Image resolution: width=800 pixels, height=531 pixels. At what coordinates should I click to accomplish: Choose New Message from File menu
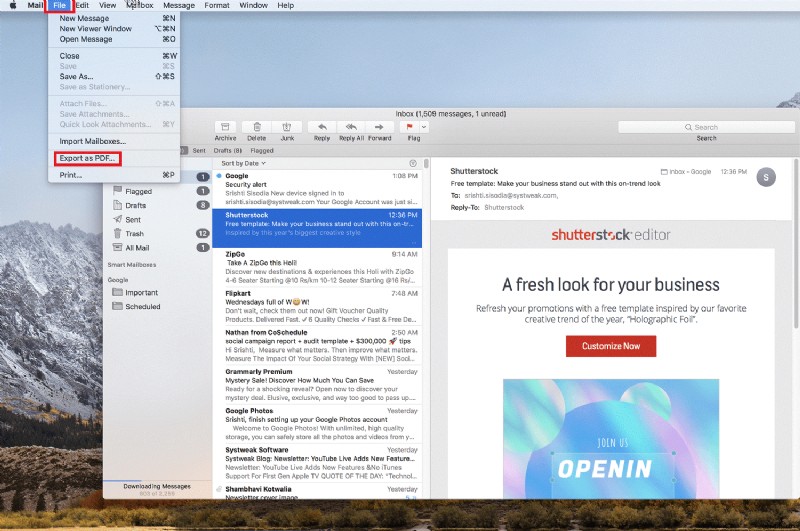coord(114,18)
